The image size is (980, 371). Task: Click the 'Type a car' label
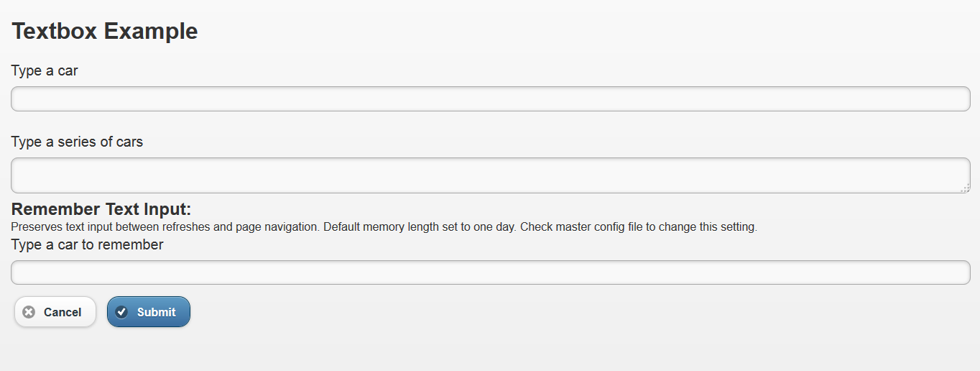45,71
